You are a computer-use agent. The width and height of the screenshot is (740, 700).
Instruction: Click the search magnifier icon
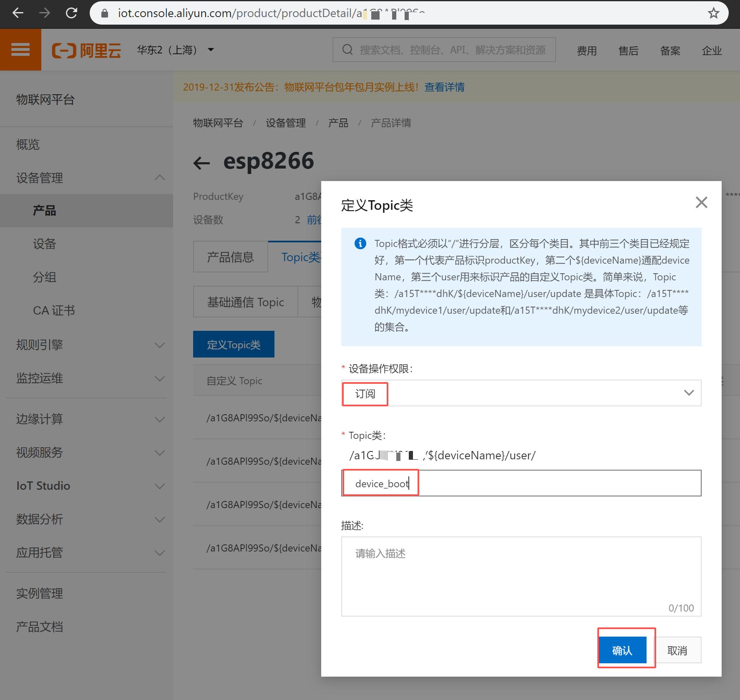347,50
